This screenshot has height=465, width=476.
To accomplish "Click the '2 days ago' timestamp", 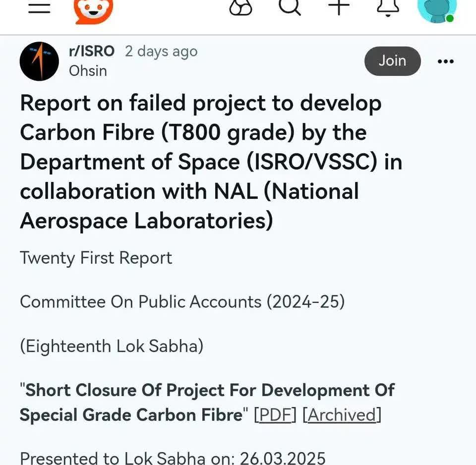I will point(161,51).
